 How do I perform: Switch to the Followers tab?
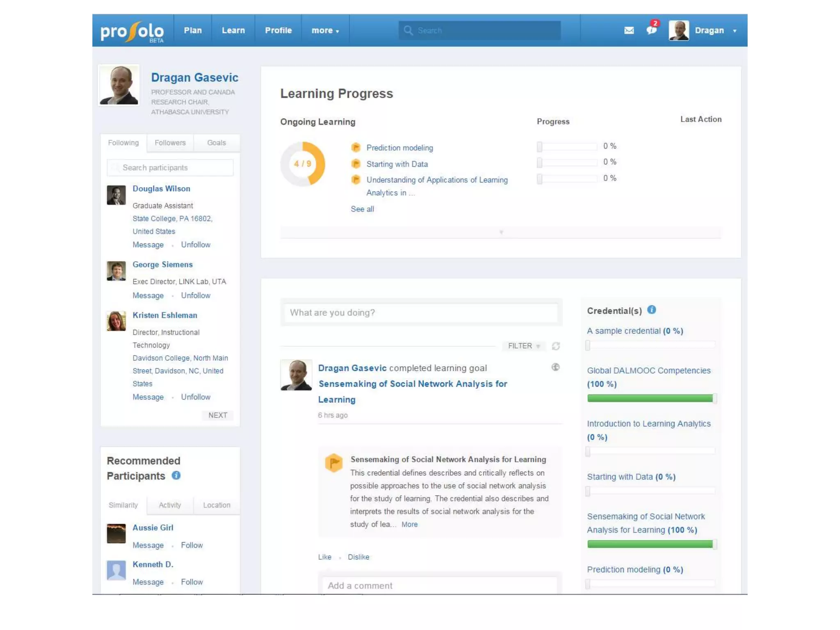(170, 143)
